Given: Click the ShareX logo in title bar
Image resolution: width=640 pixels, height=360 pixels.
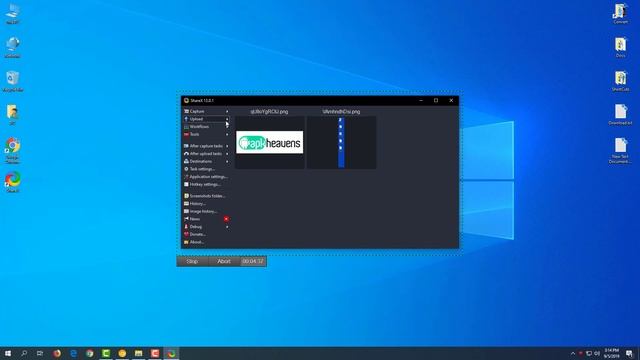Looking at the screenshot, I should pyautogui.click(x=186, y=100).
